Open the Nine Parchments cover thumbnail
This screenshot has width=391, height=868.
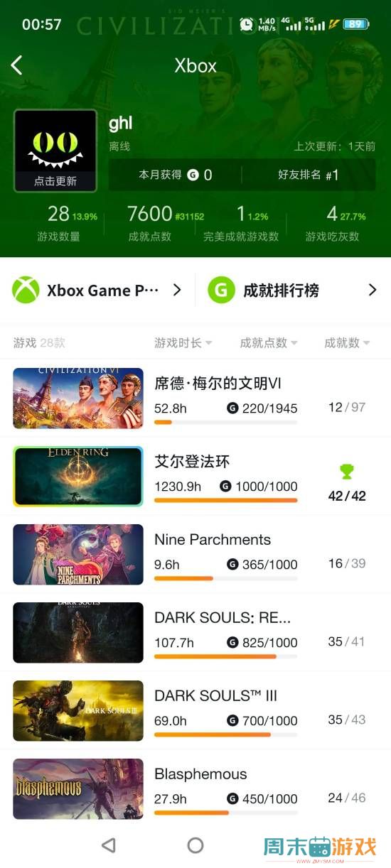pos(78,554)
